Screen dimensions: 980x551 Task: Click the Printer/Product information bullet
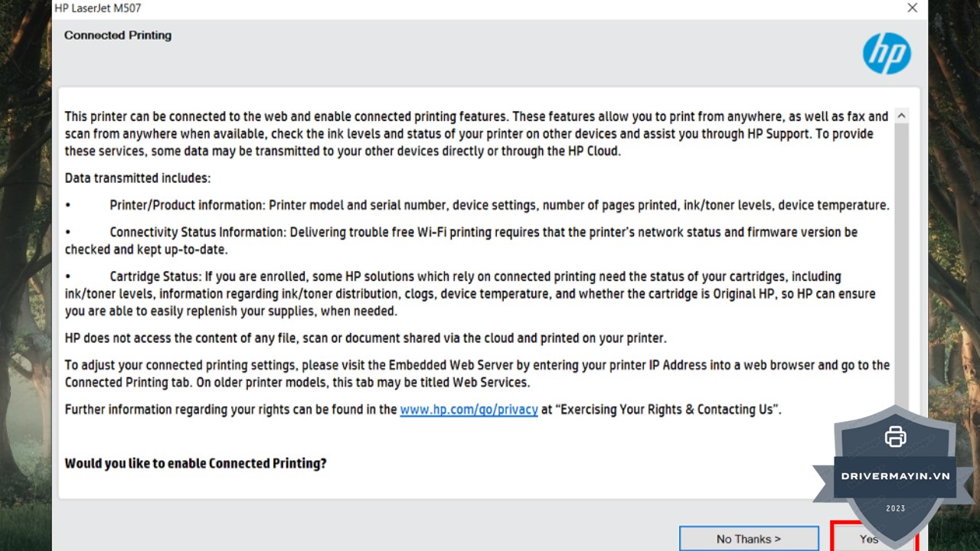pyautogui.click(x=499, y=205)
